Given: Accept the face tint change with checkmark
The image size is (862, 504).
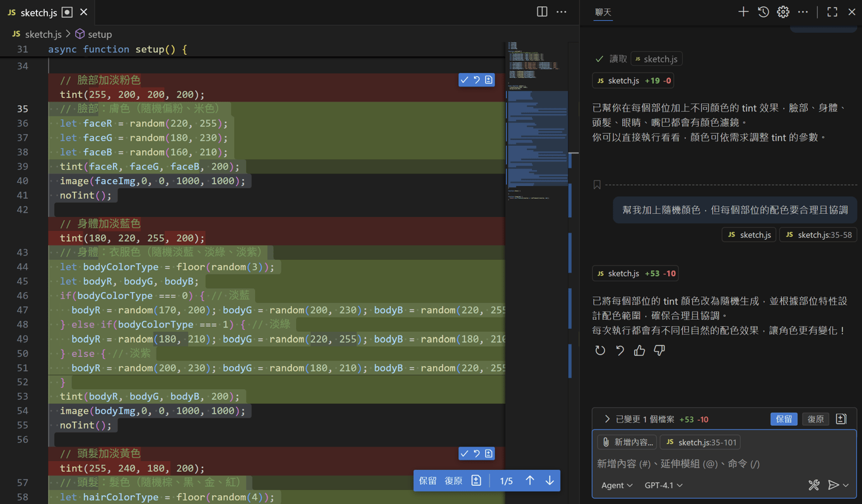Looking at the screenshot, I should (464, 80).
